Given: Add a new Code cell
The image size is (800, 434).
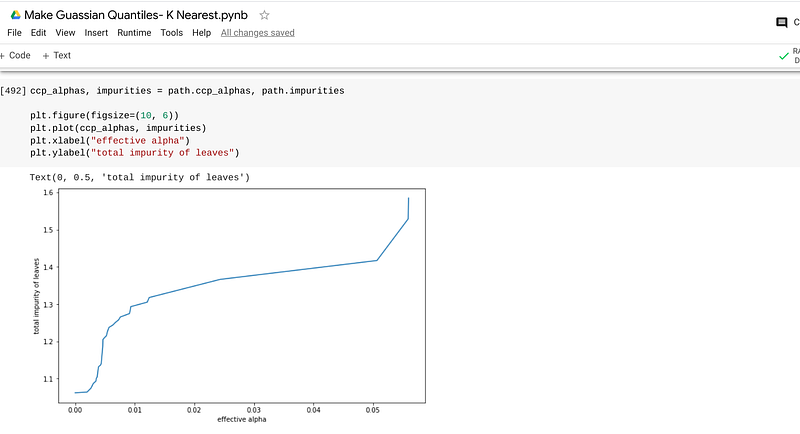Looking at the screenshot, I should click(15, 55).
